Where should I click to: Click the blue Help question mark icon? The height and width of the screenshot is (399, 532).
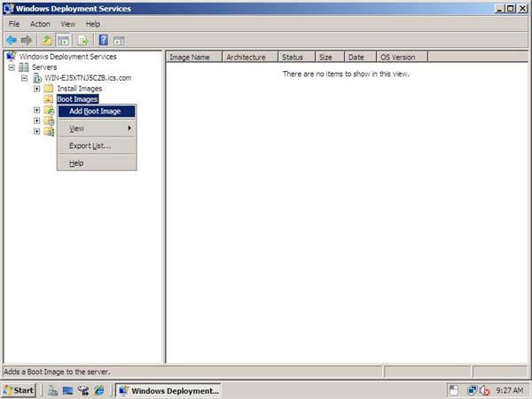pos(103,40)
